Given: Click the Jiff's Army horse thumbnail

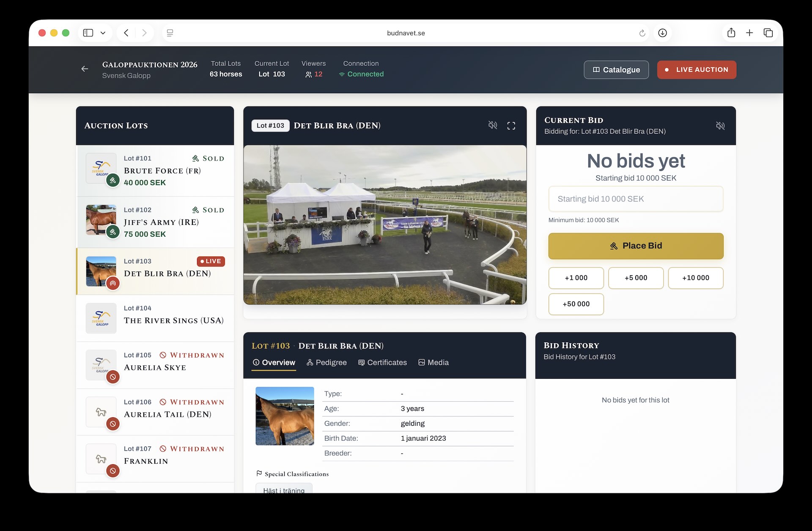Looking at the screenshot, I should tap(101, 220).
